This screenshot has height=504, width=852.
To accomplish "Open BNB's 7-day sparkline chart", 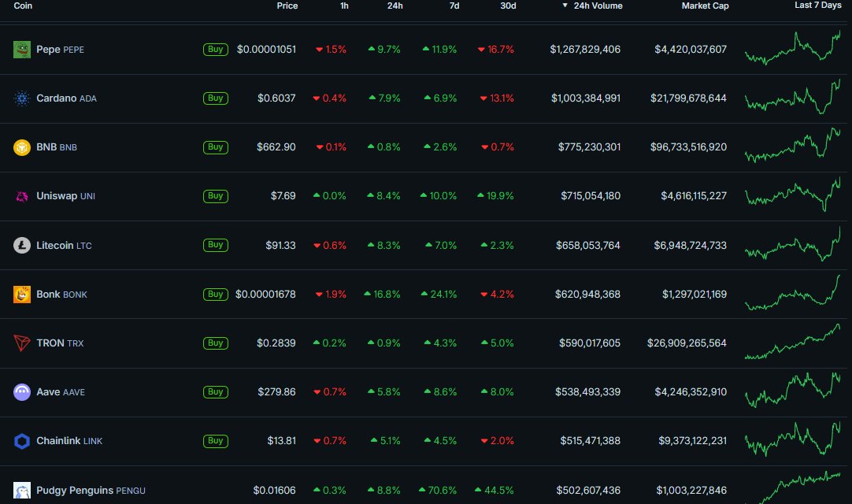I will 792,145.
